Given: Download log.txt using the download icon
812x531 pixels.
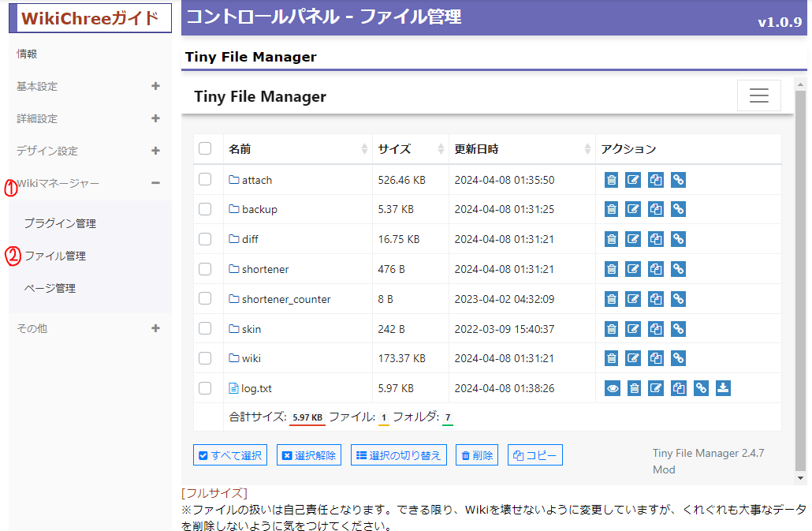Looking at the screenshot, I should pyautogui.click(x=723, y=388).
